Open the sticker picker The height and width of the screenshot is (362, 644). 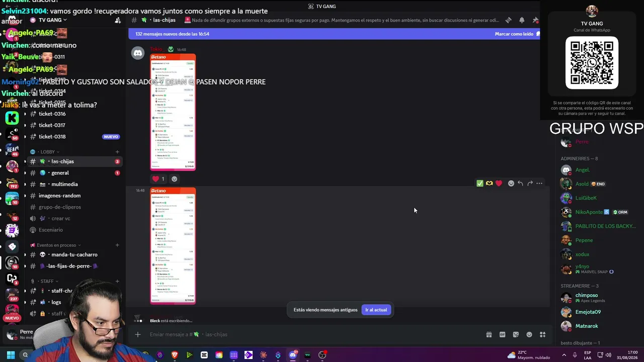(x=516, y=334)
